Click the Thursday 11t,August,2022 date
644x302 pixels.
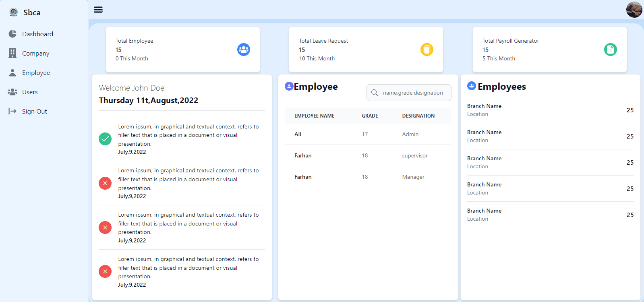(x=149, y=100)
